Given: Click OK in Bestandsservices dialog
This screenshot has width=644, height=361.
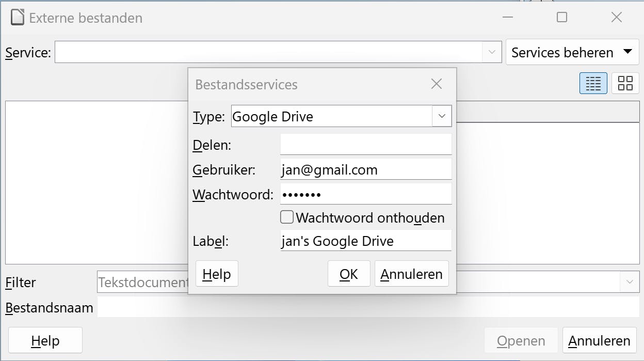Looking at the screenshot, I should (349, 274).
